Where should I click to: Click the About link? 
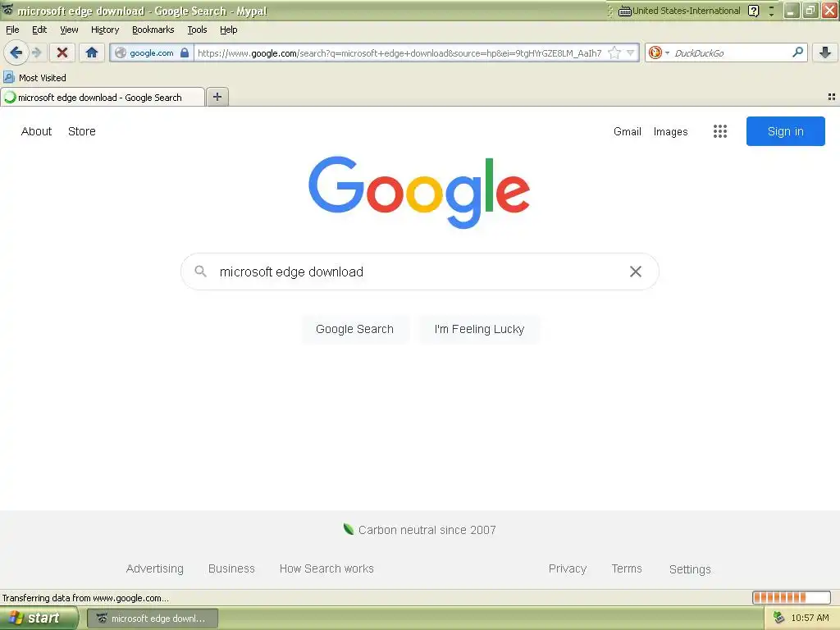coord(36,131)
